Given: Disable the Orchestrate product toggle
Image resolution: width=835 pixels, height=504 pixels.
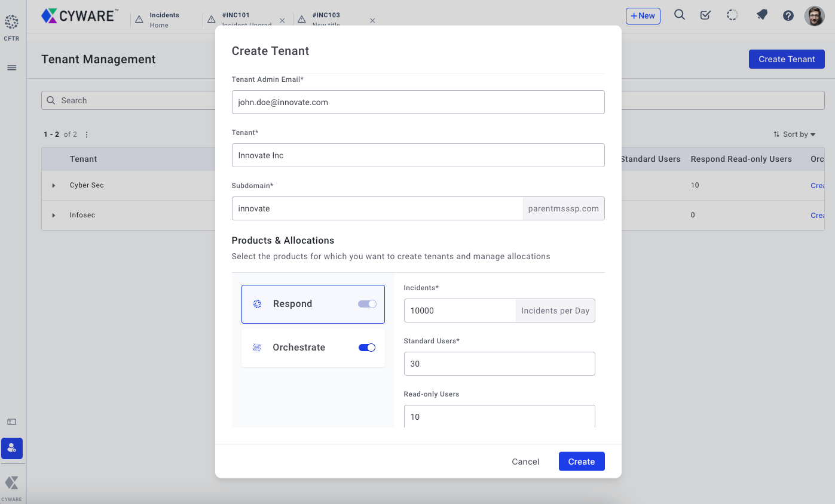Looking at the screenshot, I should (367, 348).
